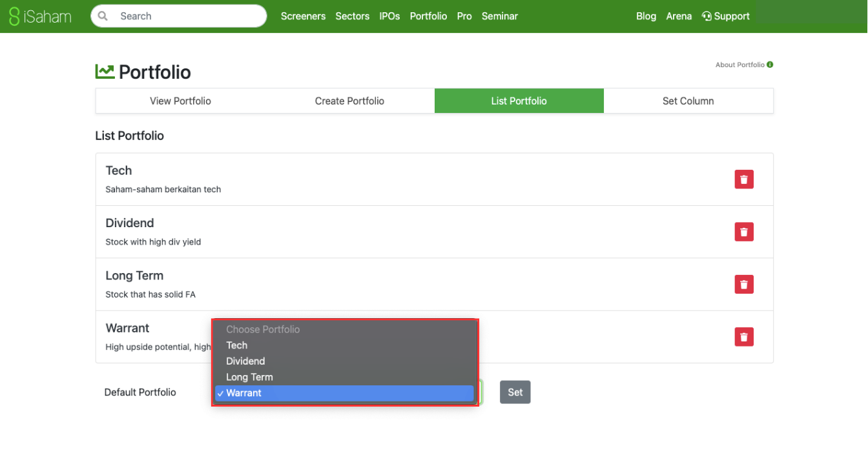This screenshot has height=455, width=868.
Task: Choose Warrant in the dropdown list
Action: click(x=344, y=393)
